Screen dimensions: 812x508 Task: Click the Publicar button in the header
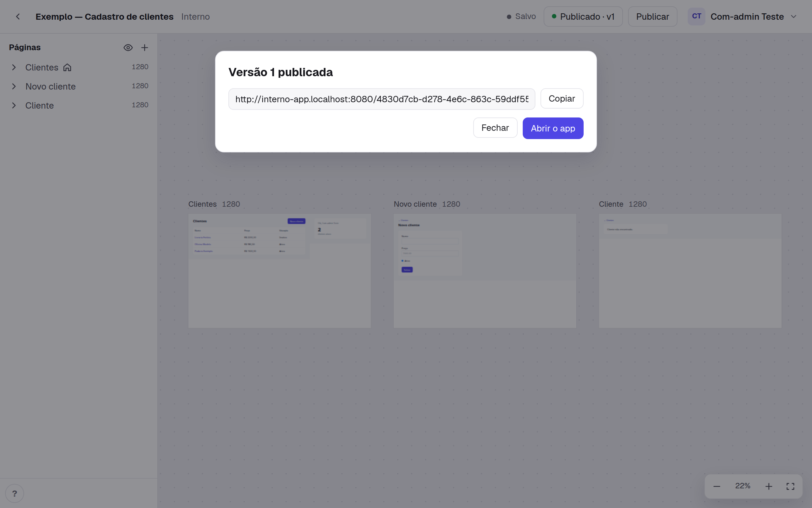point(652,17)
